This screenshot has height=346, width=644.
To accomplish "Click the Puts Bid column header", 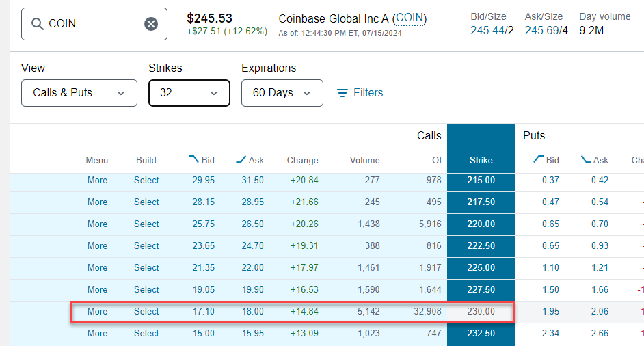I will [x=546, y=160].
